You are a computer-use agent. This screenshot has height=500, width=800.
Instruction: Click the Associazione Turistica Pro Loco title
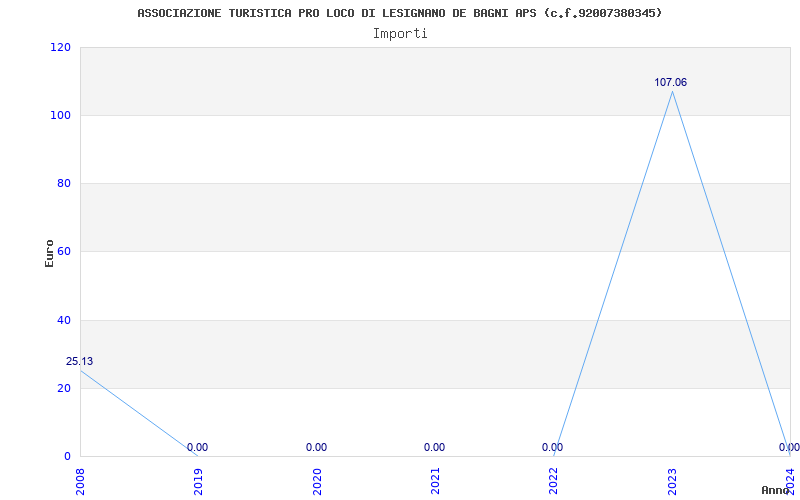400,13
